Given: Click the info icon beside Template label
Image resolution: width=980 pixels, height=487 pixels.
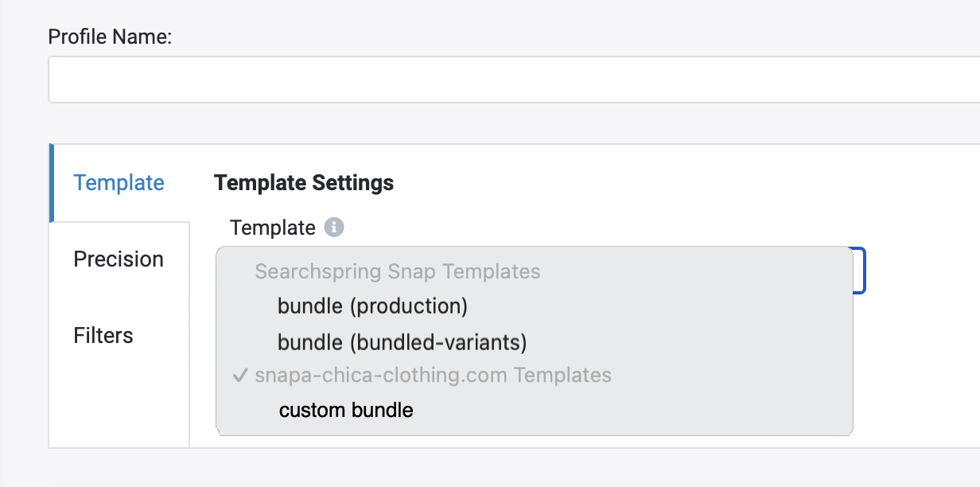Looking at the screenshot, I should [x=334, y=228].
